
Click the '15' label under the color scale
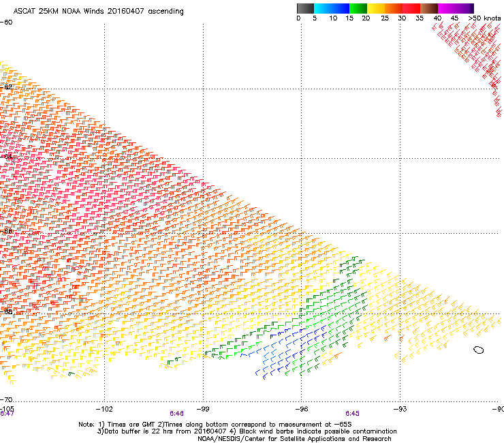point(349,18)
